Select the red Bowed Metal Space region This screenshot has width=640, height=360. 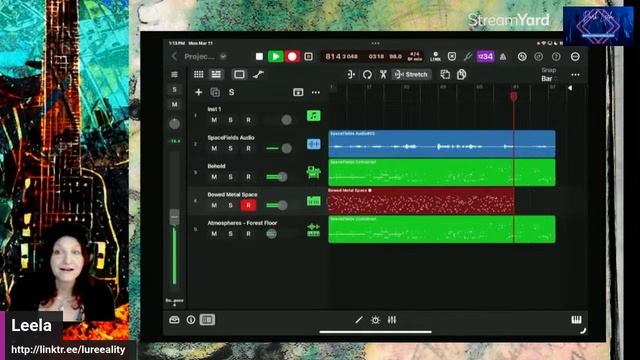click(421, 200)
